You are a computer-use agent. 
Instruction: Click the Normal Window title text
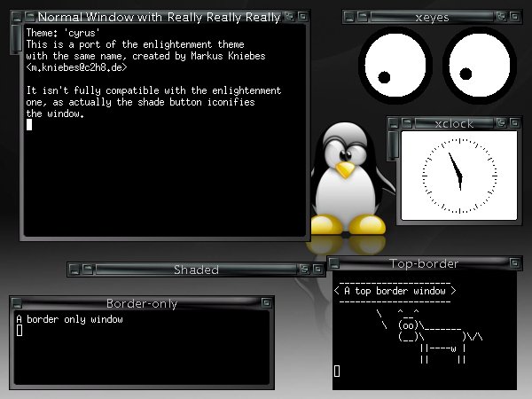tap(160, 17)
